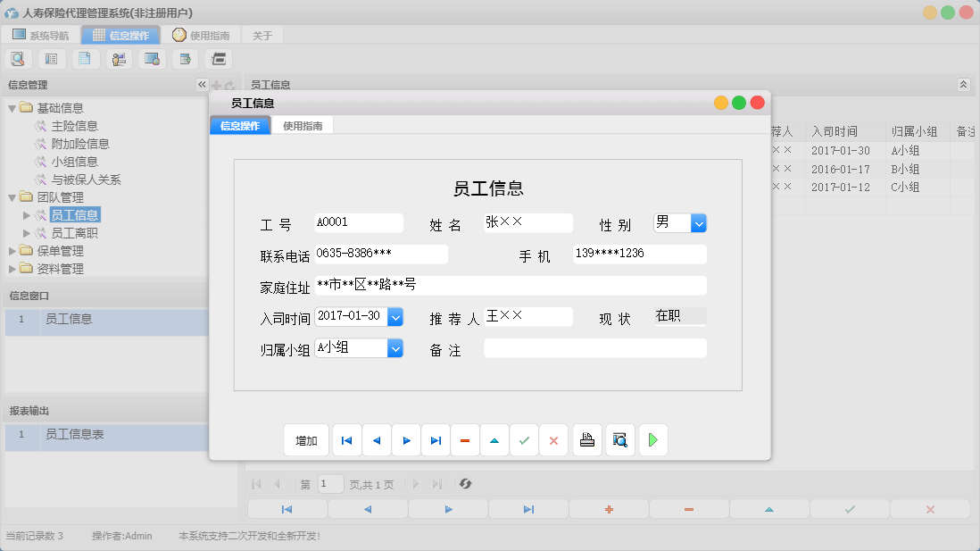Click the print preview icon in the dialog
Image resolution: width=980 pixels, height=551 pixels.
(619, 439)
